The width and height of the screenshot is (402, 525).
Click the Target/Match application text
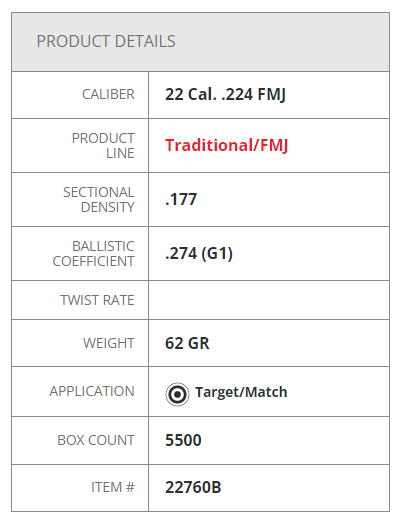point(241,392)
